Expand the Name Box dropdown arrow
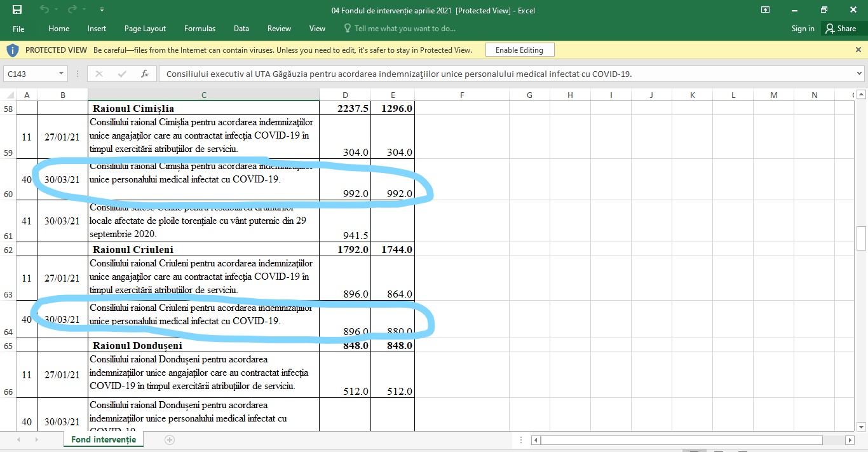Image resolution: width=868 pixels, height=452 pixels. tap(61, 74)
